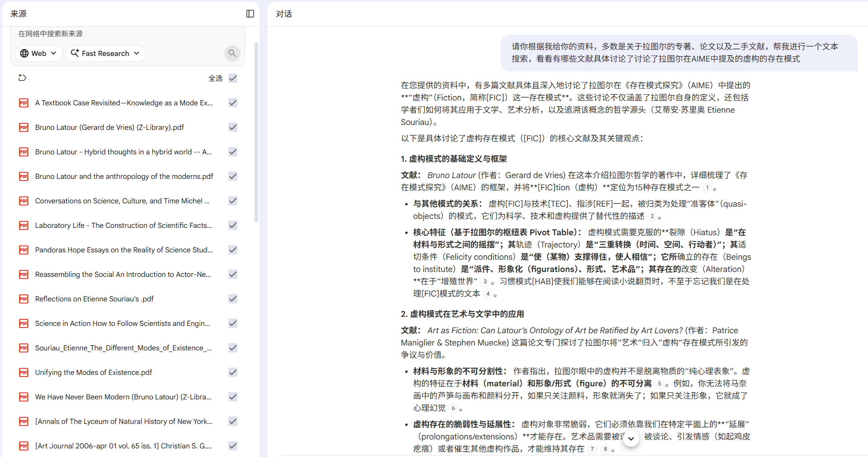Click the refresh sources icon beside 全选
868x457 pixels.
coord(22,78)
